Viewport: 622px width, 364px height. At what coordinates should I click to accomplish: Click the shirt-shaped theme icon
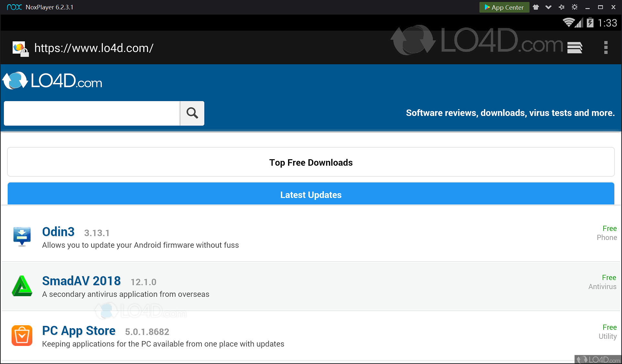(x=536, y=7)
